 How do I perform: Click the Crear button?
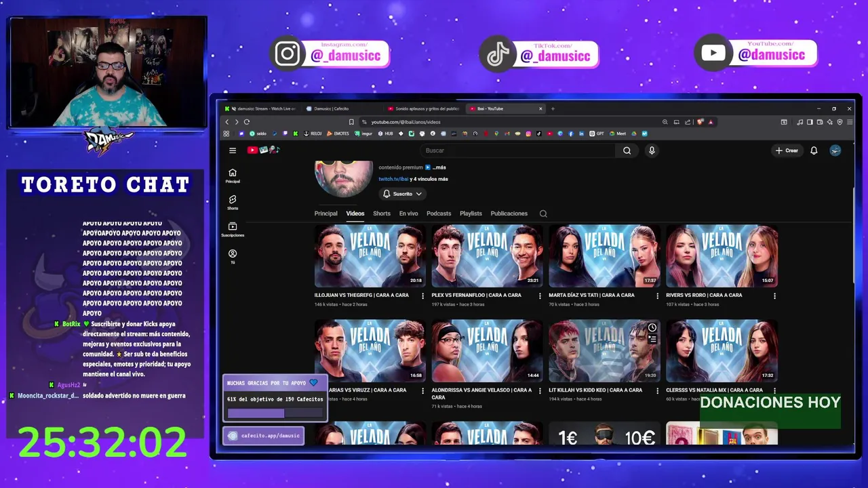(x=787, y=150)
